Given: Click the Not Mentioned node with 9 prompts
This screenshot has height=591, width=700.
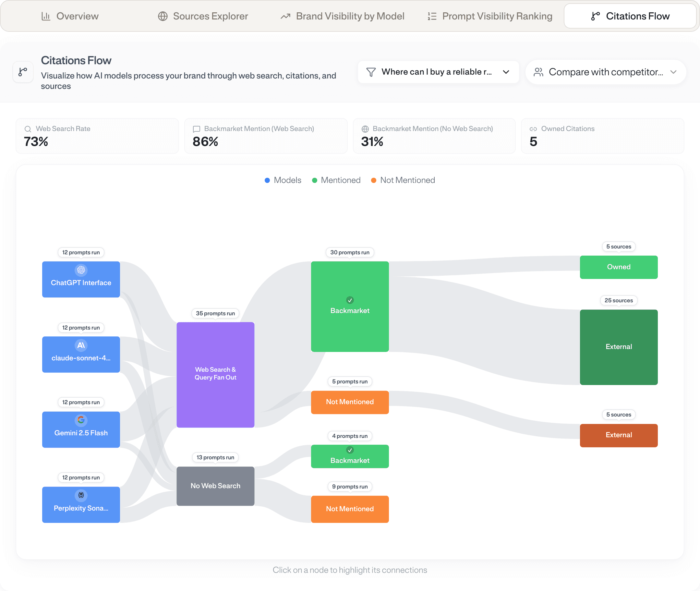Looking at the screenshot, I should (x=350, y=509).
